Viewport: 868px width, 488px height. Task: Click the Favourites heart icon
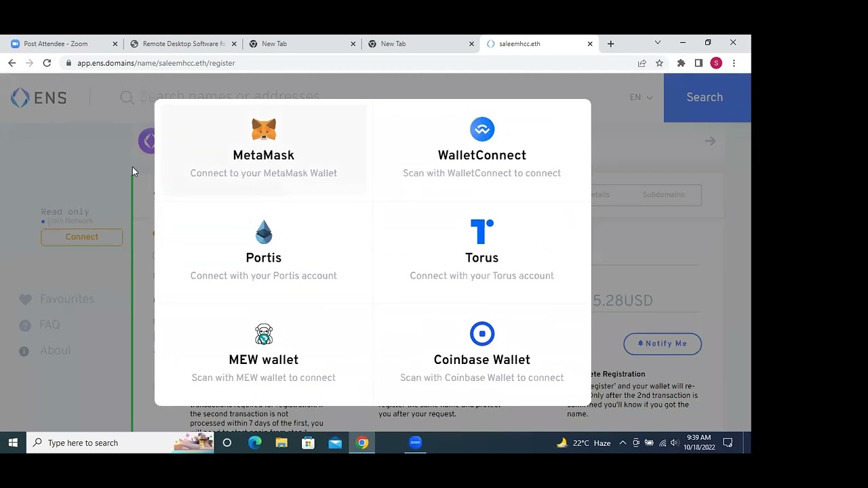(25, 300)
